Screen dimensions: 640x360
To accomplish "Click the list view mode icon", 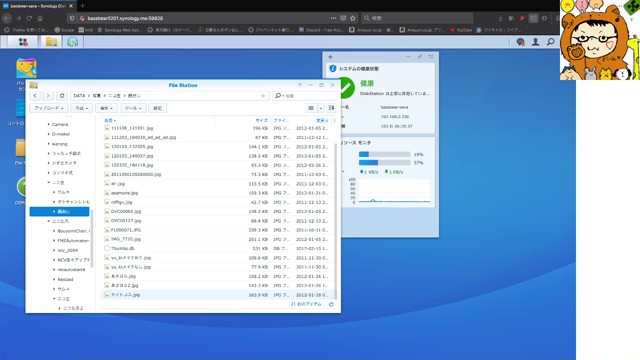I will [311, 108].
